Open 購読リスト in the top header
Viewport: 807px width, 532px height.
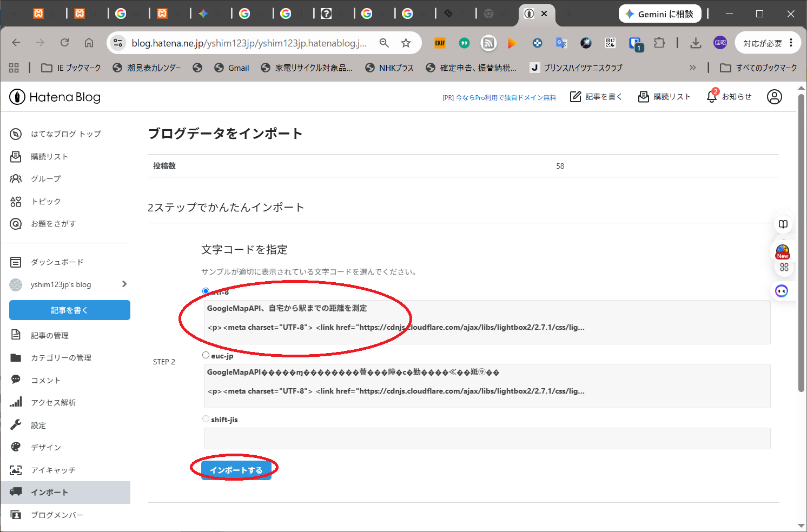pyautogui.click(x=665, y=96)
